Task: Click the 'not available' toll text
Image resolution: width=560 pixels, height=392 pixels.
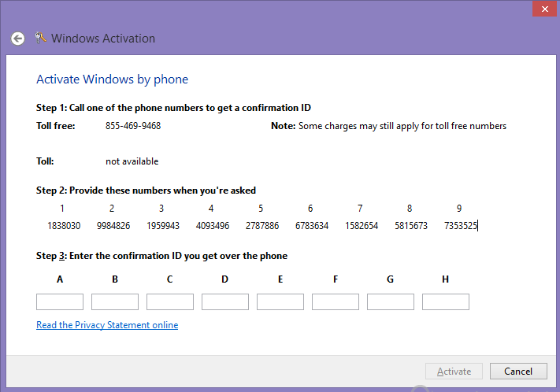Action: tap(132, 161)
